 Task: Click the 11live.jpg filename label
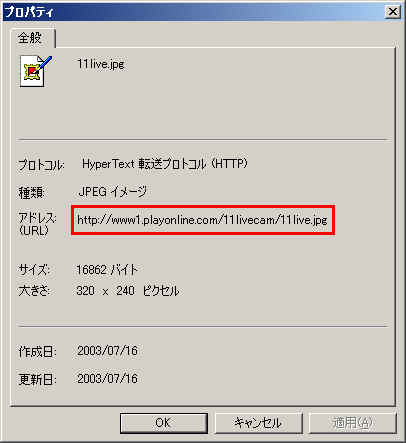pyautogui.click(x=101, y=64)
